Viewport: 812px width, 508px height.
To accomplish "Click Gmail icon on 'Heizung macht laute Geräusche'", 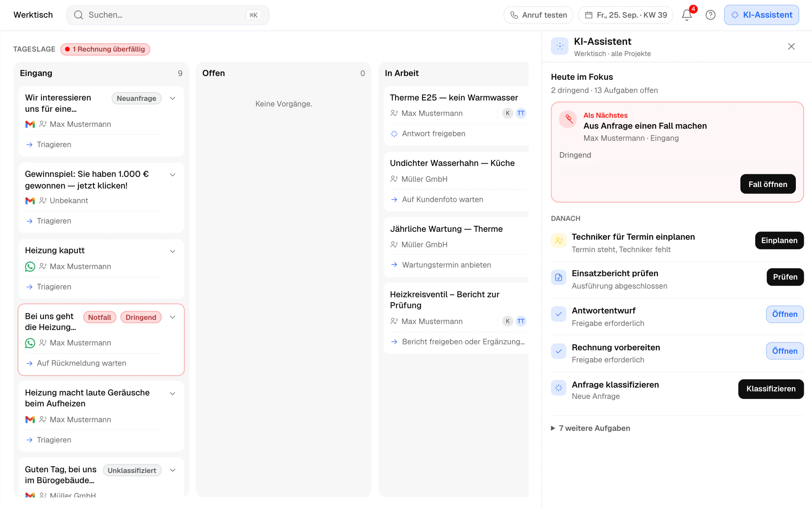I will click(x=30, y=420).
